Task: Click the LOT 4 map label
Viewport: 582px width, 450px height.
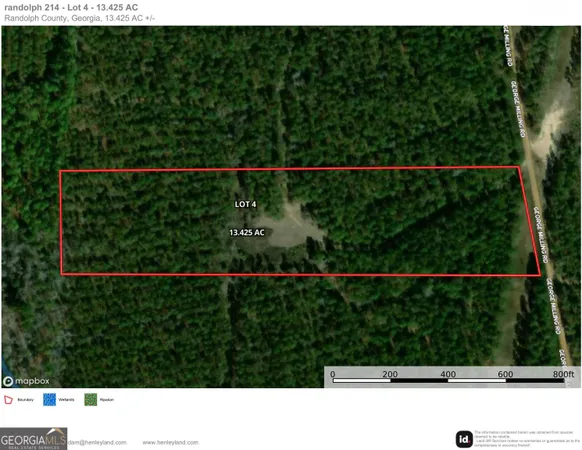Action: pyautogui.click(x=245, y=204)
